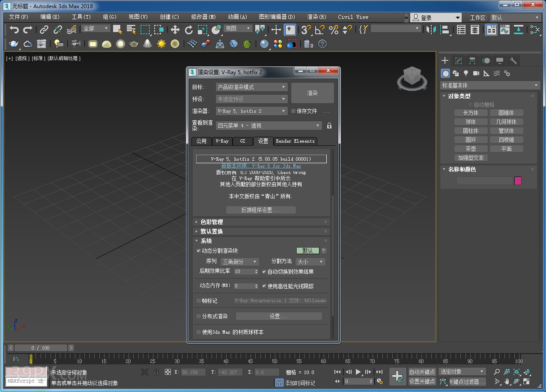546x392 pixels.
Task: Click the 茶壶 object type button
Action: click(471, 149)
